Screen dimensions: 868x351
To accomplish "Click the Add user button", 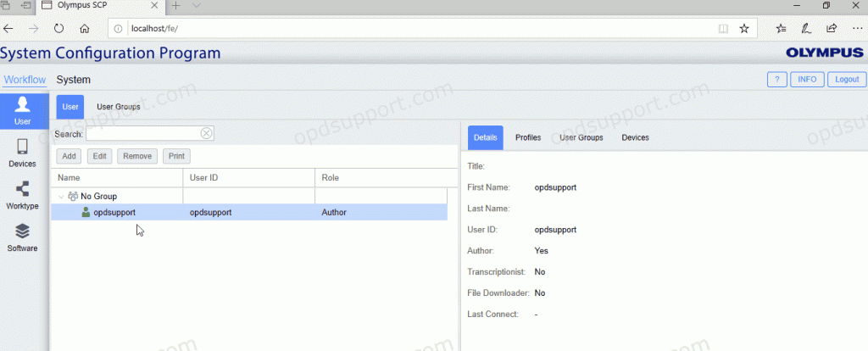I will tap(70, 156).
